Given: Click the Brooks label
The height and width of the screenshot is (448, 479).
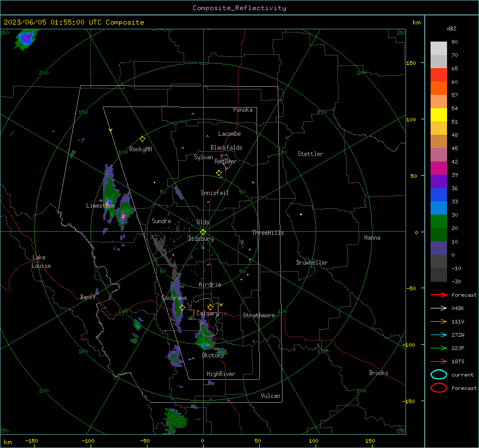Looking at the screenshot, I should [x=378, y=373].
